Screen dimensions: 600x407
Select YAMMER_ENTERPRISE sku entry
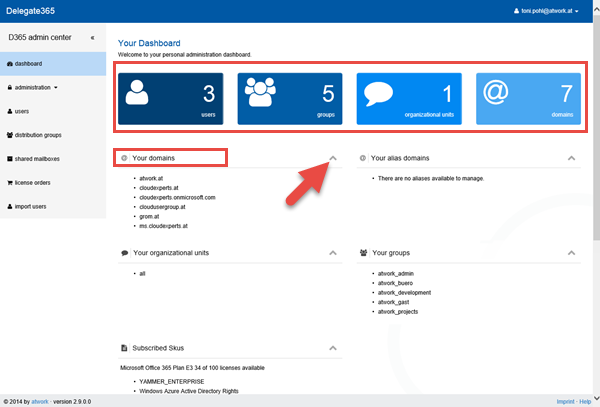pyautogui.click(x=172, y=382)
